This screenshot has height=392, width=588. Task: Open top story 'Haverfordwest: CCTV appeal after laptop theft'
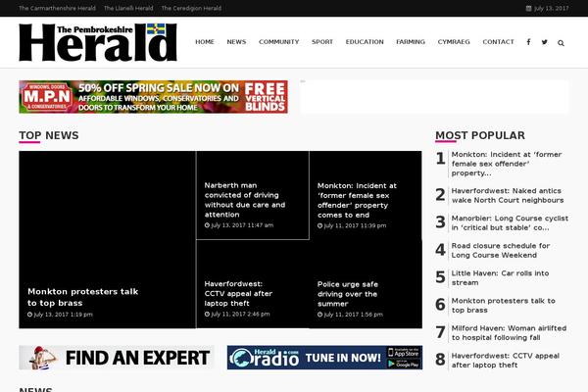(x=238, y=293)
